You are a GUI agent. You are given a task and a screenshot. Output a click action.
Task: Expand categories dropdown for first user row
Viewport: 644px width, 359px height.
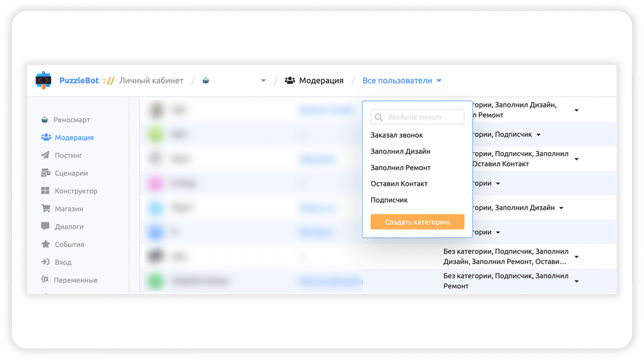(x=576, y=110)
